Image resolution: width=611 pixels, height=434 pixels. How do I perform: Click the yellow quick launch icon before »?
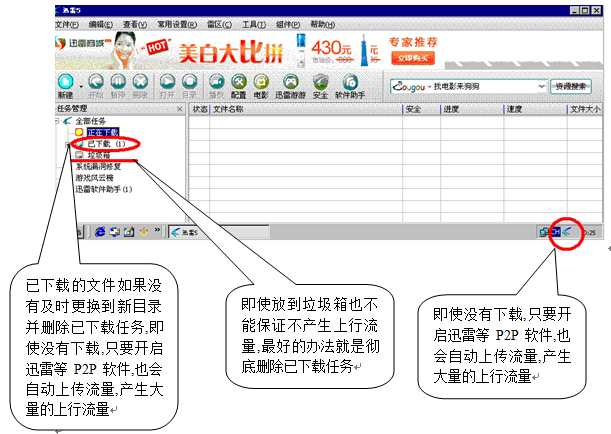[143, 232]
